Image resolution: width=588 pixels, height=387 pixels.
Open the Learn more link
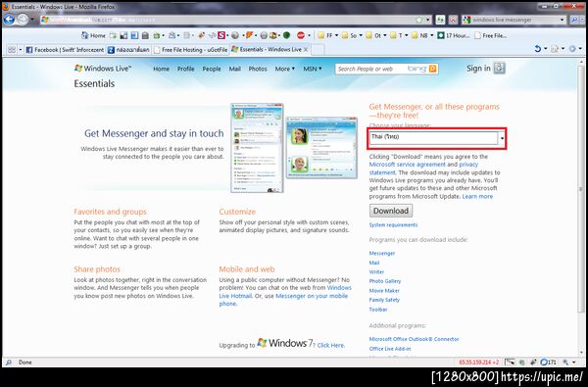[x=477, y=197]
